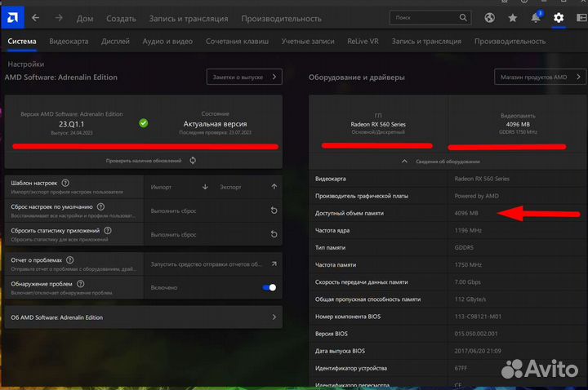Open Запись и трансляция settings tab

coord(427,42)
